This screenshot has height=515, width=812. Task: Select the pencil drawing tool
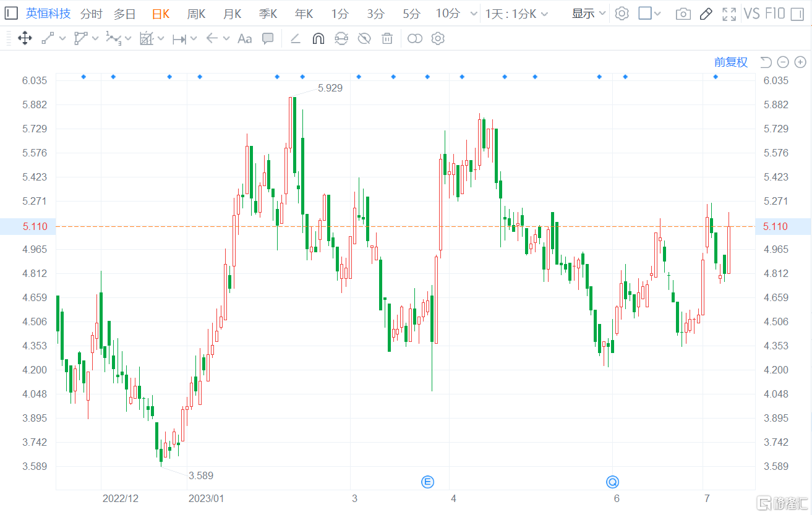[706, 13]
